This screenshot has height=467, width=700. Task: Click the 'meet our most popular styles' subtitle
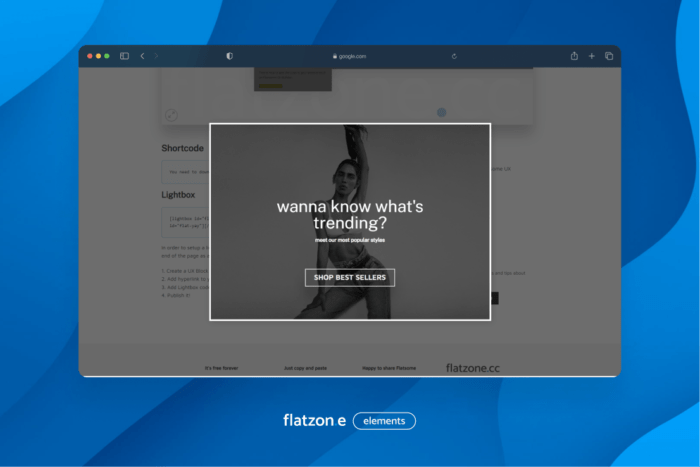coord(350,241)
